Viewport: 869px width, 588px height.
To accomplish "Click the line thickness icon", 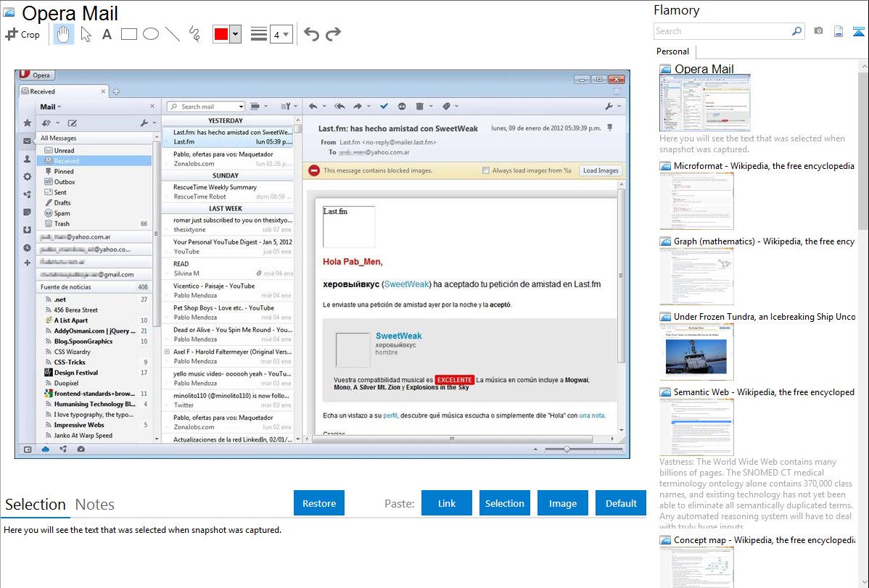I will tap(258, 34).
